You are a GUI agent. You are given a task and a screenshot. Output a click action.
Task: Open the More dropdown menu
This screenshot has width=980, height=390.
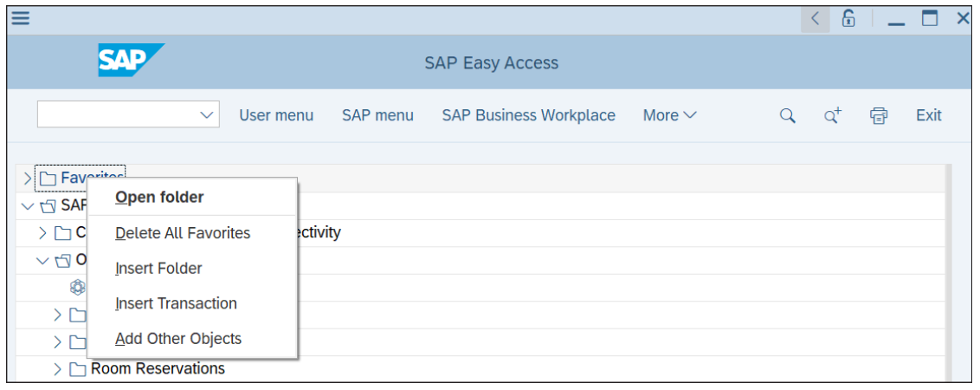(669, 115)
